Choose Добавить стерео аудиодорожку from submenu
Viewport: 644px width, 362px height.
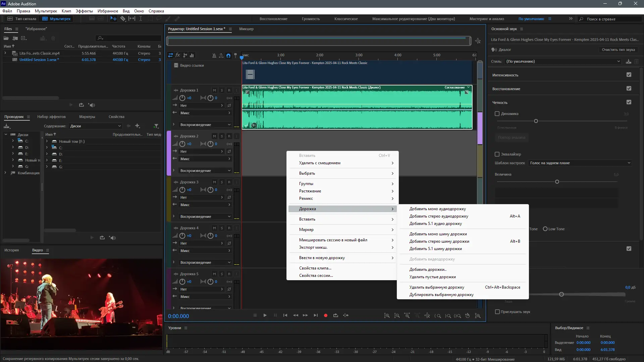439,216
